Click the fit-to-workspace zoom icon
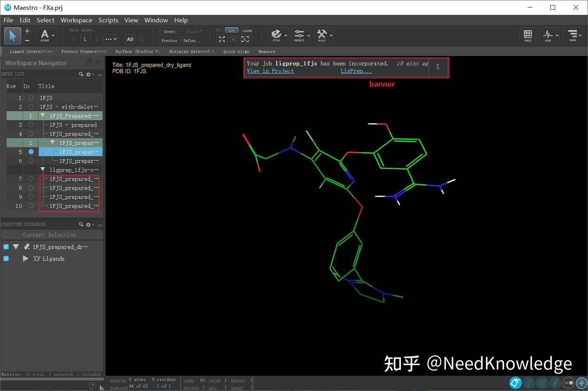This screenshot has height=391, width=588. (x=222, y=39)
